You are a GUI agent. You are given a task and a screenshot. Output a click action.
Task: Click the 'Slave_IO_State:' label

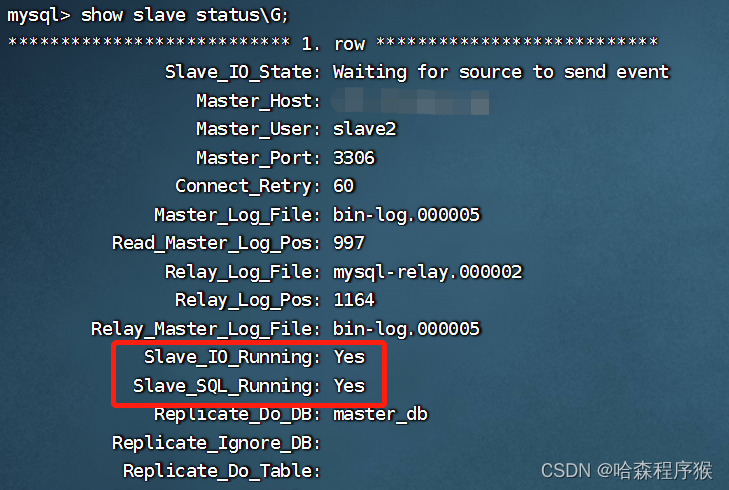click(243, 72)
